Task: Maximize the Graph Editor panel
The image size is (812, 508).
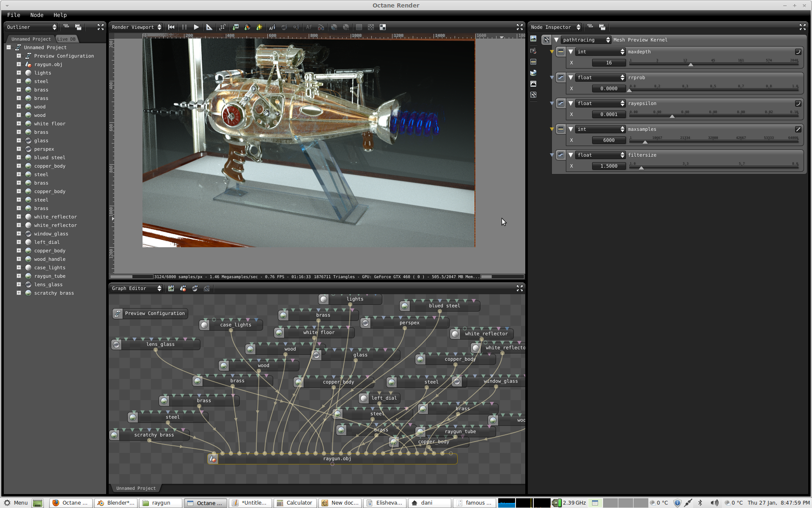Action: coord(520,288)
